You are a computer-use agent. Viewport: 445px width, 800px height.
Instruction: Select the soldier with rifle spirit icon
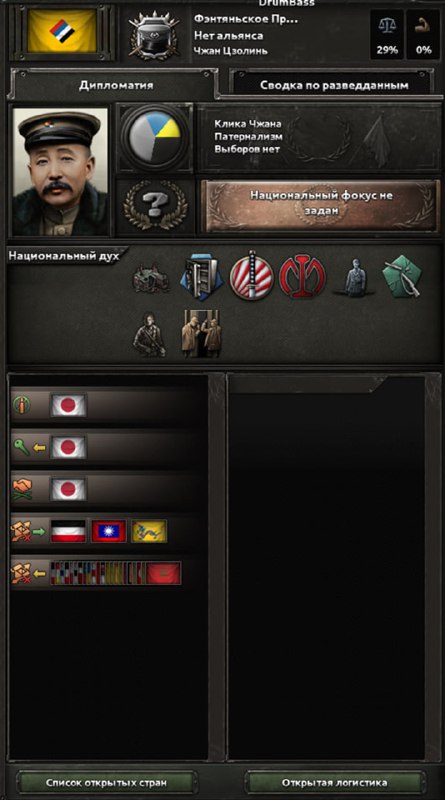pyautogui.click(x=150, y=334)
